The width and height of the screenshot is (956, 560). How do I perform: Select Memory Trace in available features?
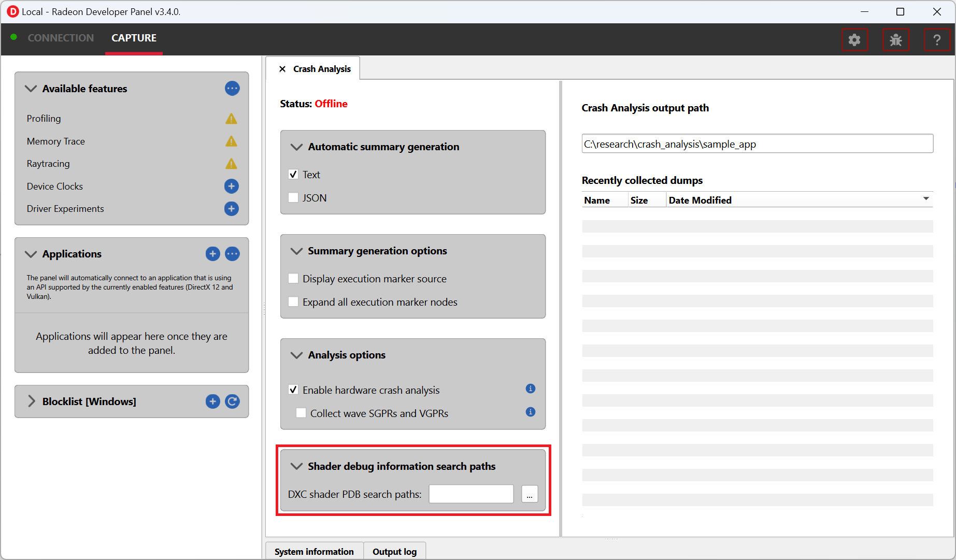(x=56, y=141)
